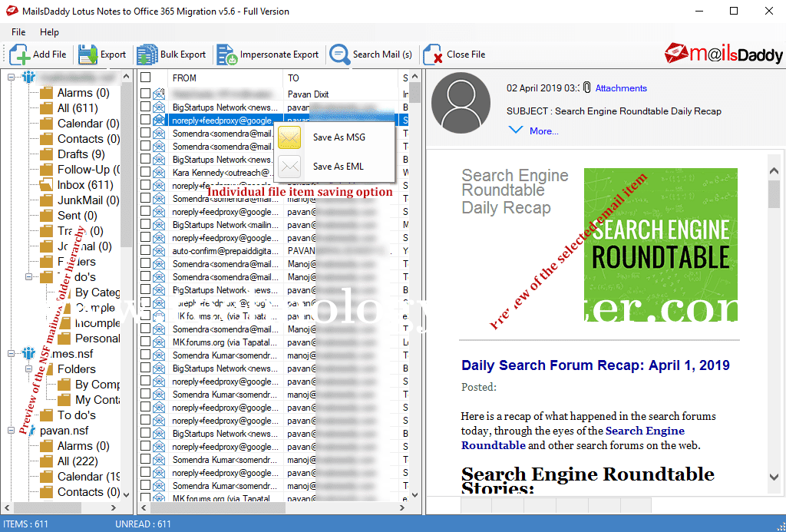Screen dimensions: 786x532
Task: Select the pavan.nsf mailbox
Action: click(x=64, y=431)
